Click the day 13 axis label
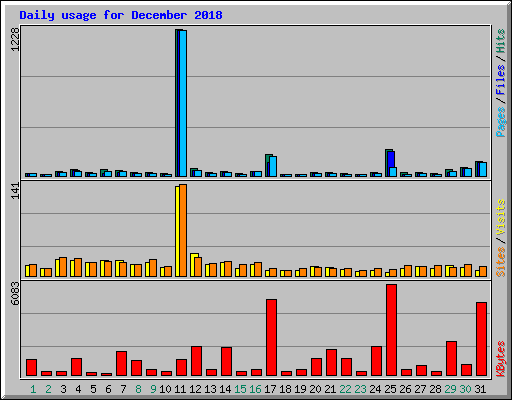 pos(210,389)
